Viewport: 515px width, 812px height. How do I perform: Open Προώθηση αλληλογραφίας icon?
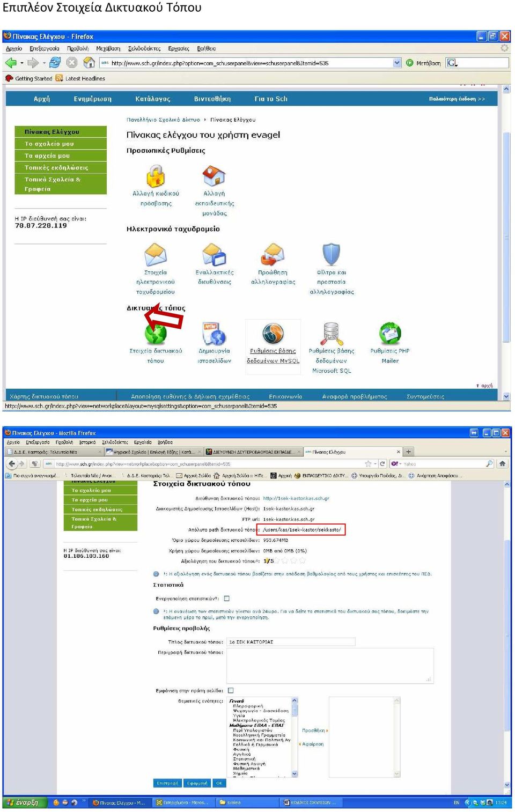click(273, 255)
